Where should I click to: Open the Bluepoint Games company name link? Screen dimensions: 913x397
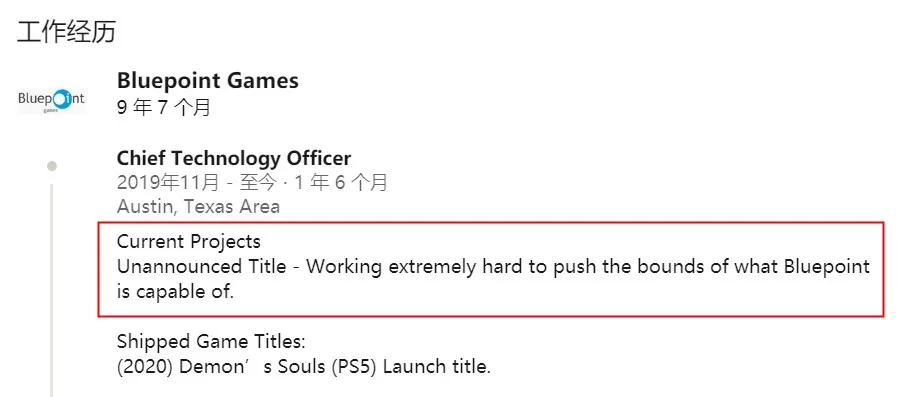(208, 80)
